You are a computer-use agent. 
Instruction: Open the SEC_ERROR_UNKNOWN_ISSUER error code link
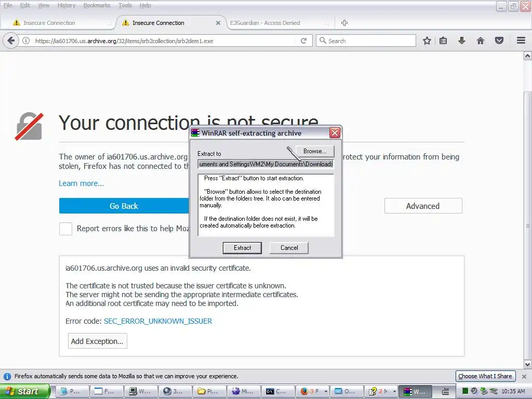[x=158, y=321]
